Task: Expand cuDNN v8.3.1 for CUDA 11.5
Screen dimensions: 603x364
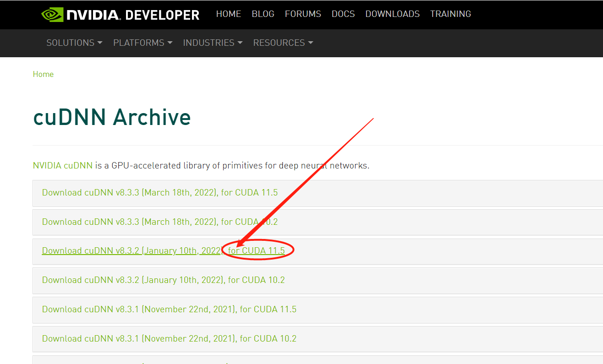Action: 169,309
